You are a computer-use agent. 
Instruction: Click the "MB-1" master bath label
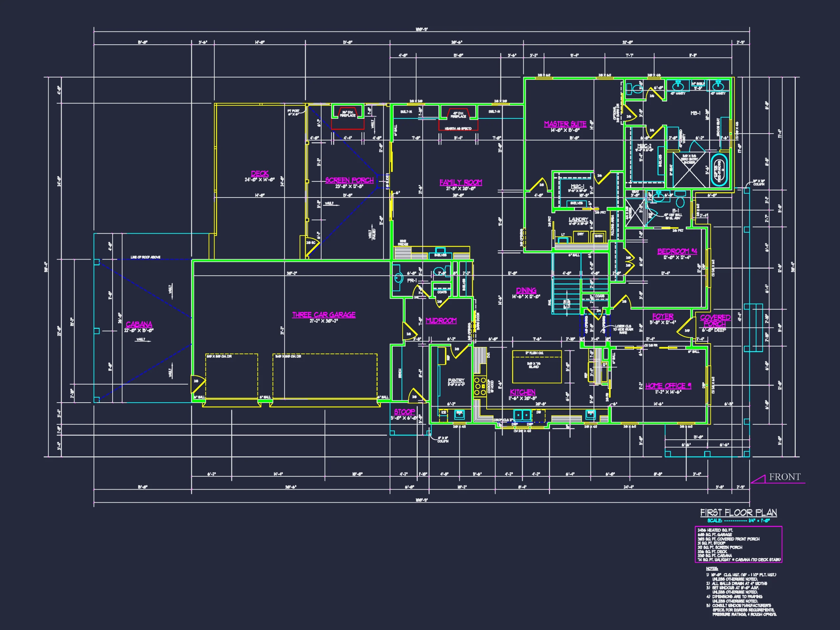[x=695, y=113]
